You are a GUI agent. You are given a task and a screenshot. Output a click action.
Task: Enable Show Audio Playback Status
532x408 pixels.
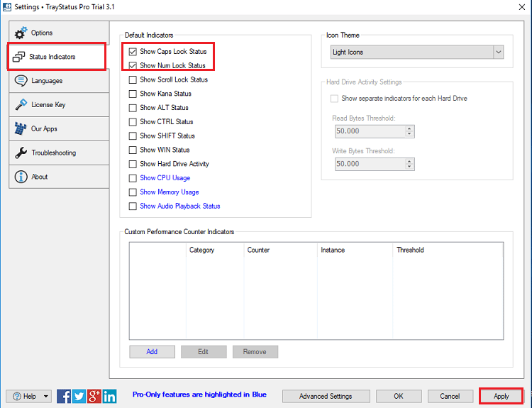pos(133,206)
